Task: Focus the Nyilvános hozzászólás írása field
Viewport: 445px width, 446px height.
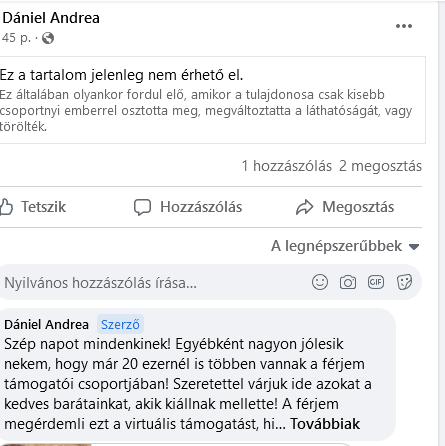Action: pyautogui.click(x=155, y=283)
